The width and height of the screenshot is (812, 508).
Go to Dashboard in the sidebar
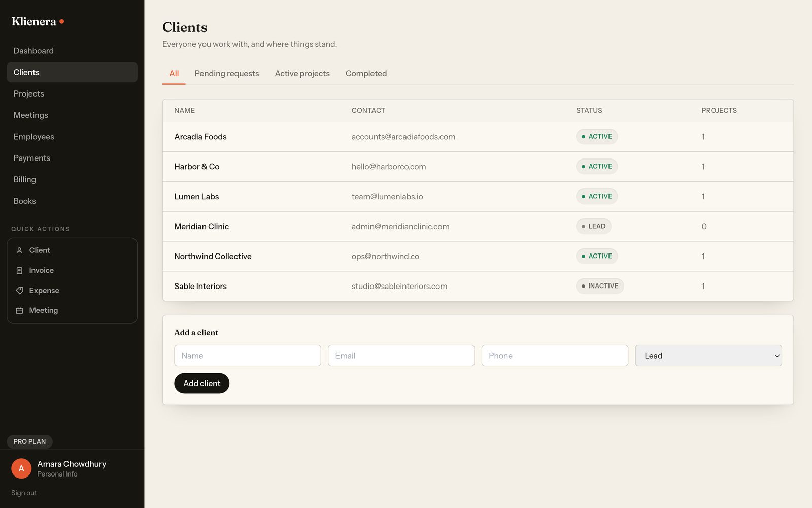72,51
